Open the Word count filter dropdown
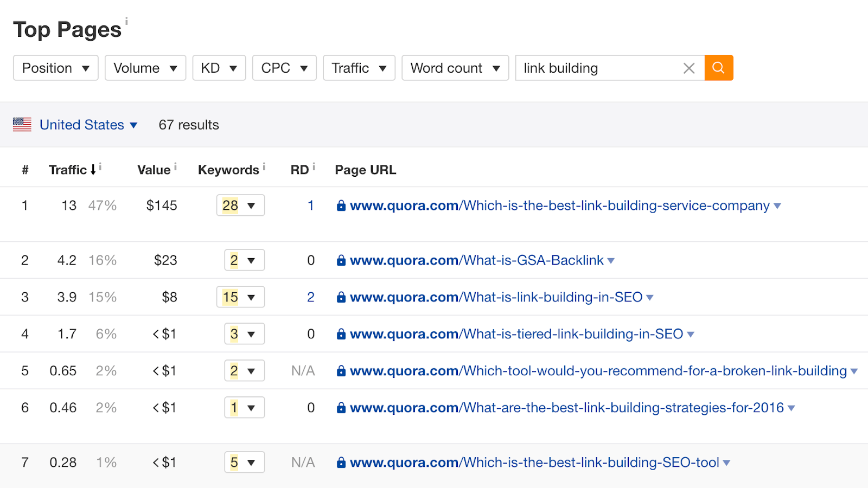 tap(455, 68)
